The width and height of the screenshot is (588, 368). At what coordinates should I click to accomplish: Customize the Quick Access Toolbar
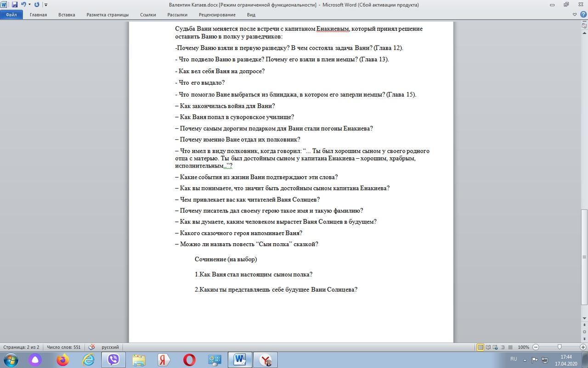46,5
